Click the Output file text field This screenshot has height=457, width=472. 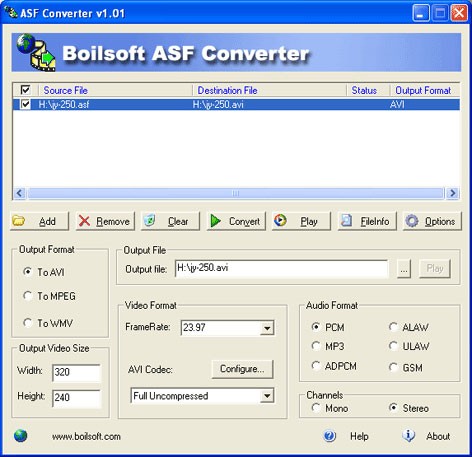point(281,268)
